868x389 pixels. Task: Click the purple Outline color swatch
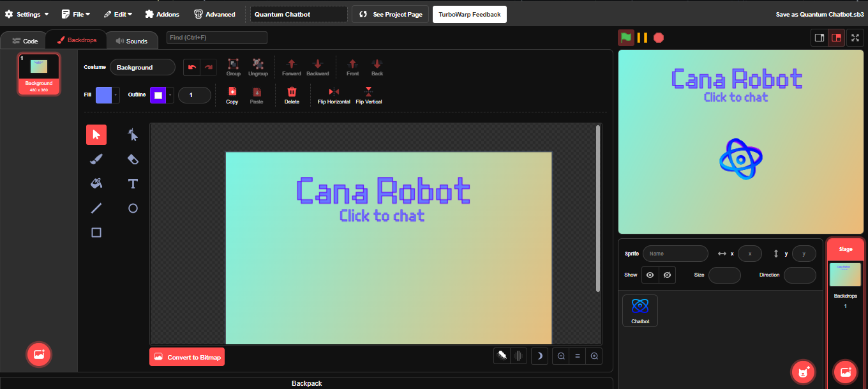point(158,95)
